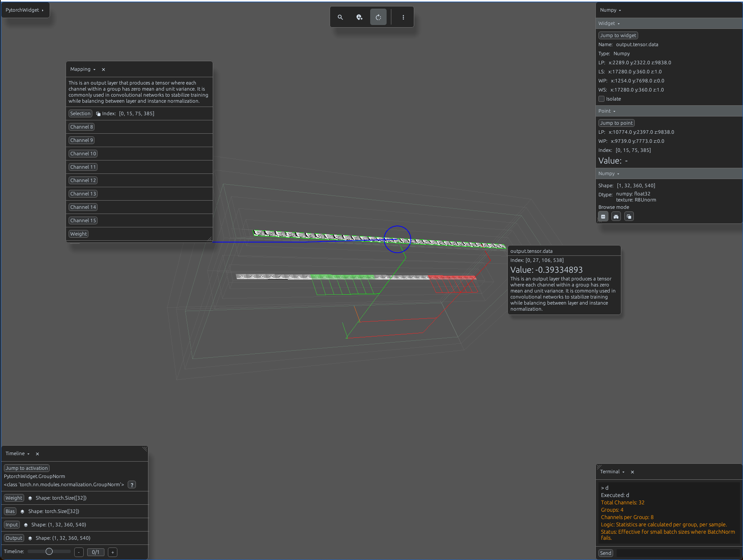Toggle the rotate mode icon in toolbar

[x=378, y=17]
